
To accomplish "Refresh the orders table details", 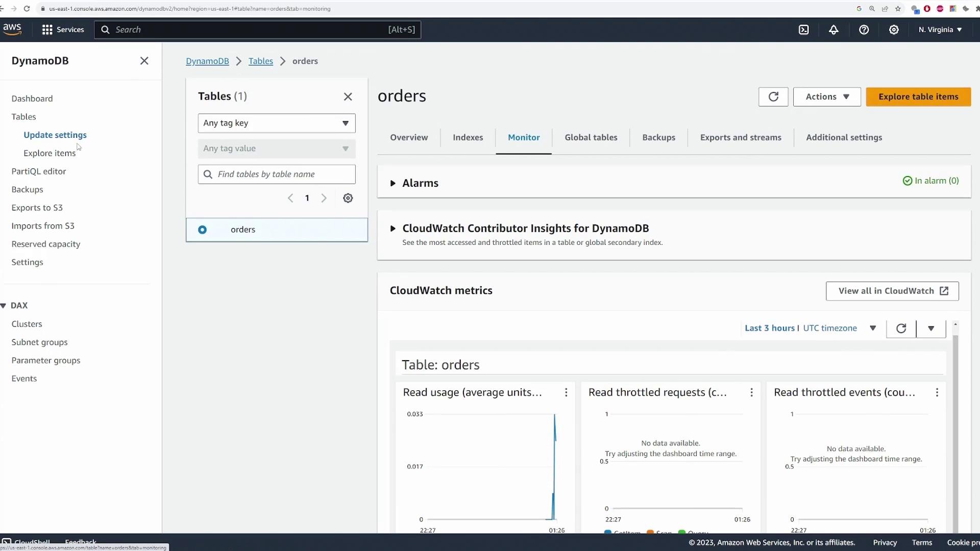I will coord(773,97).
